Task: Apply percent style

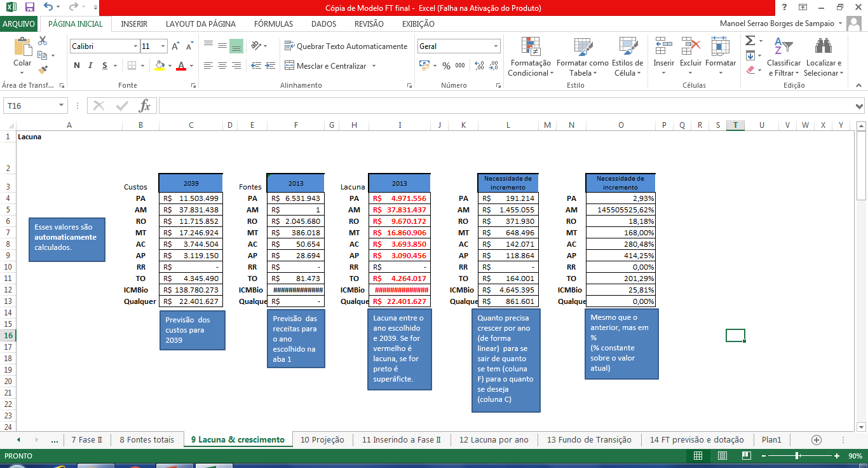Action: click(x=446, y=65)
